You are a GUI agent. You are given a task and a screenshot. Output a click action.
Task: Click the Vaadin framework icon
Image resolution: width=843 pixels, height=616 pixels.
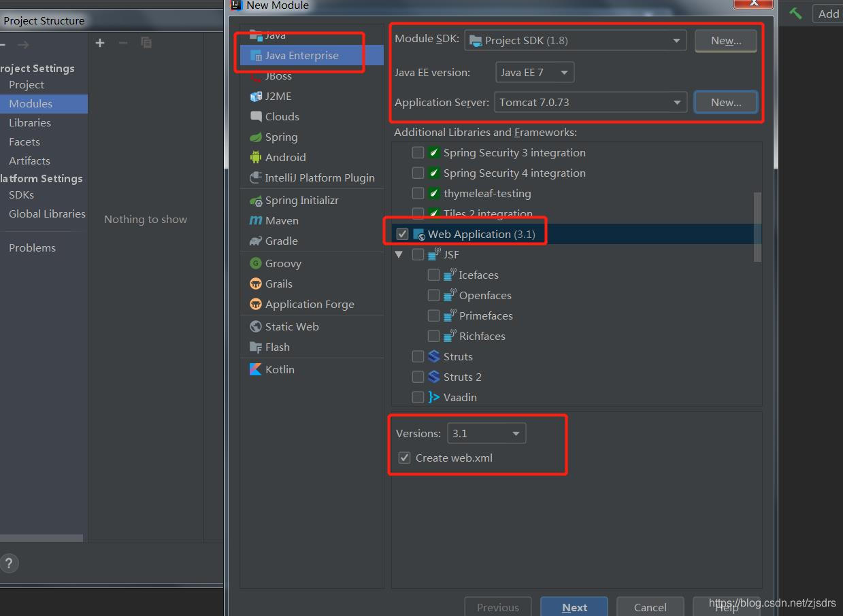434,398
